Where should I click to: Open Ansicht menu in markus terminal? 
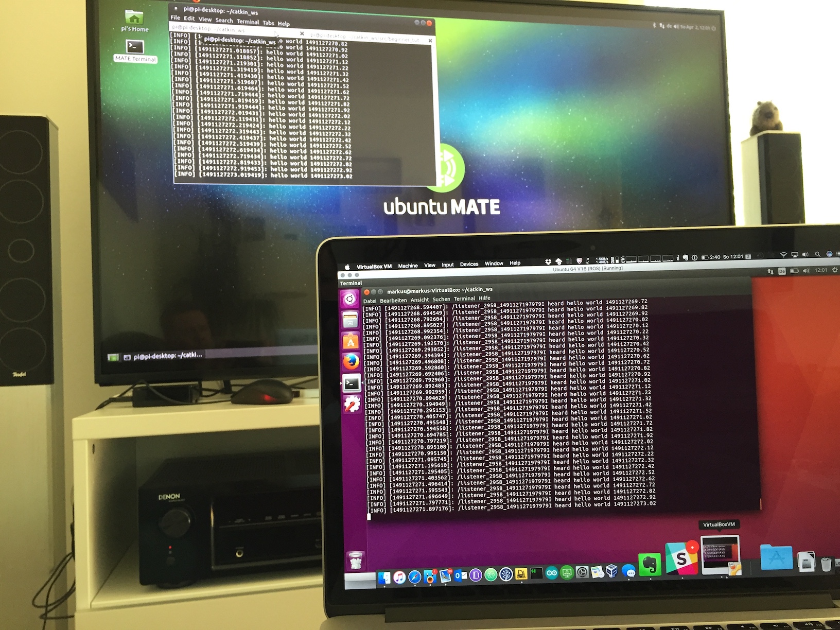(x=419, y=300)
